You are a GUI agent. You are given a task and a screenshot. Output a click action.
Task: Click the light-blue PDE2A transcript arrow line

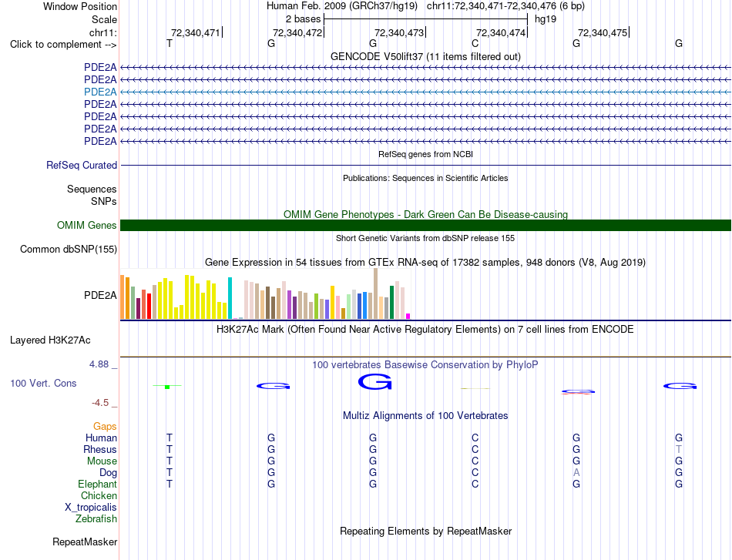(425, 92)
